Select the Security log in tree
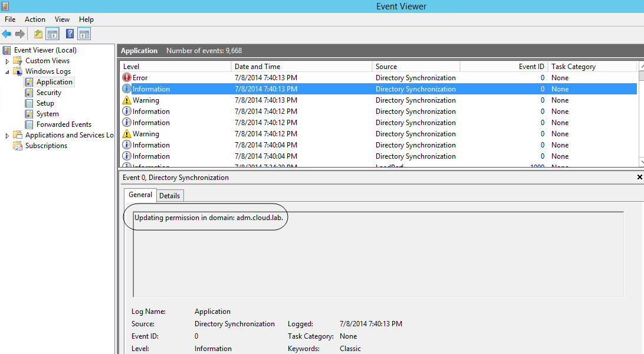 point(48,93)
